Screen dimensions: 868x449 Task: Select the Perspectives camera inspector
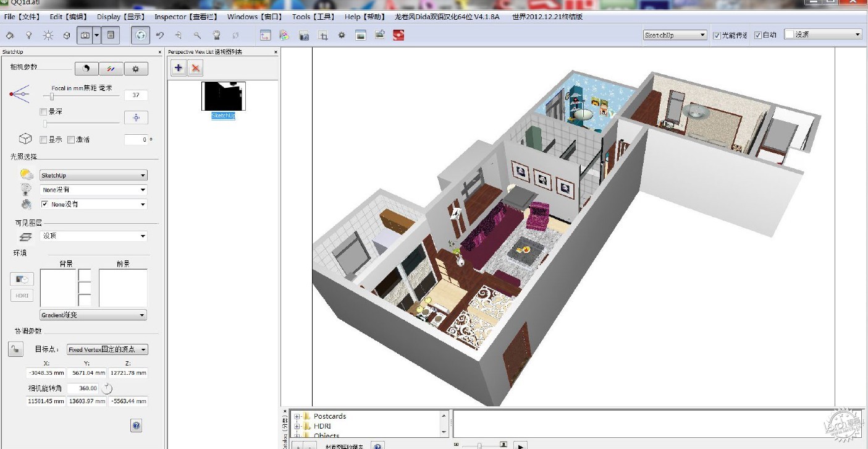coord(85,35)
